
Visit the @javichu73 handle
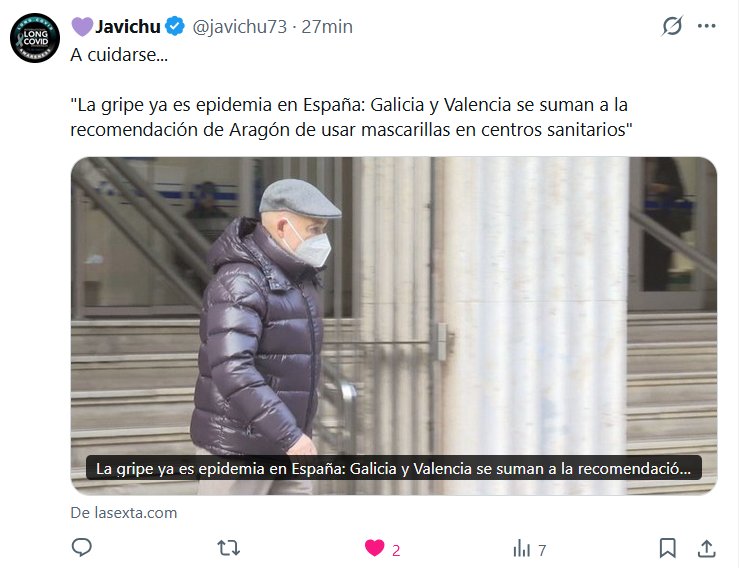(x=239, y=27)
